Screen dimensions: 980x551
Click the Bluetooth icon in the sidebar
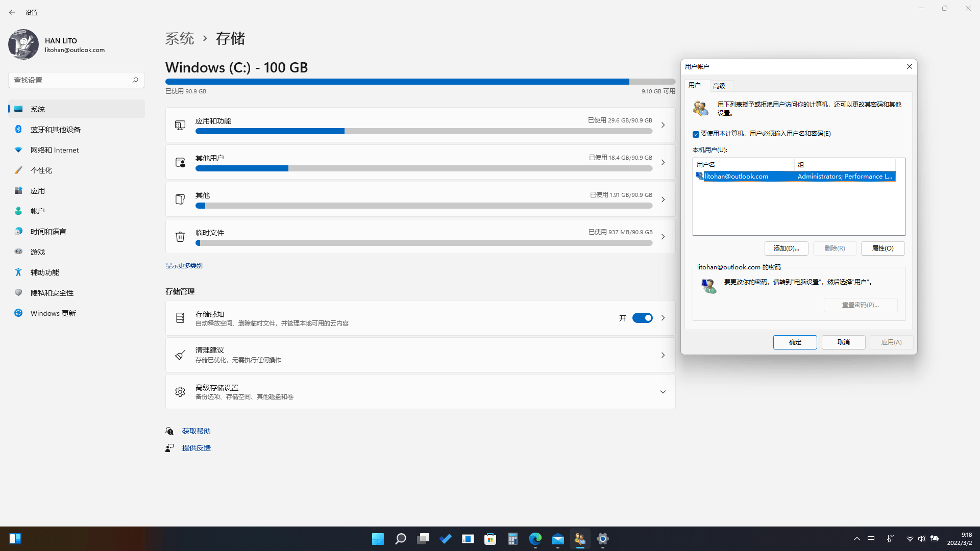18,129
